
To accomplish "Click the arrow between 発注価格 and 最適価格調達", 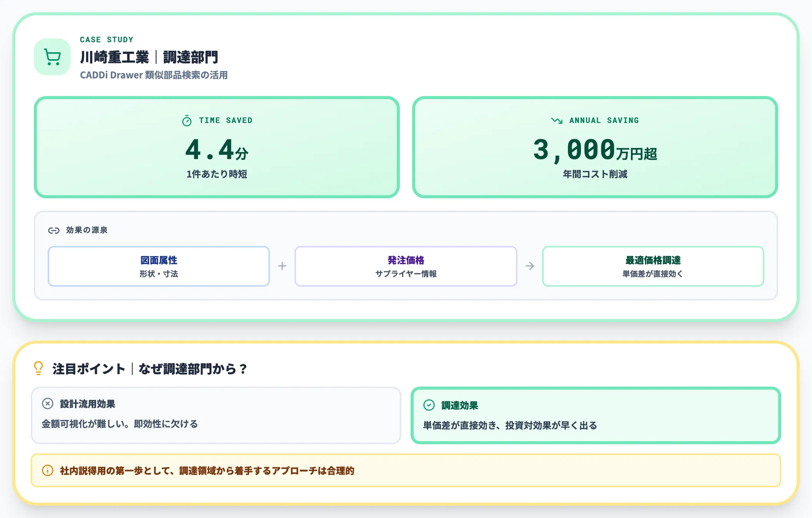I will point(530,266).
